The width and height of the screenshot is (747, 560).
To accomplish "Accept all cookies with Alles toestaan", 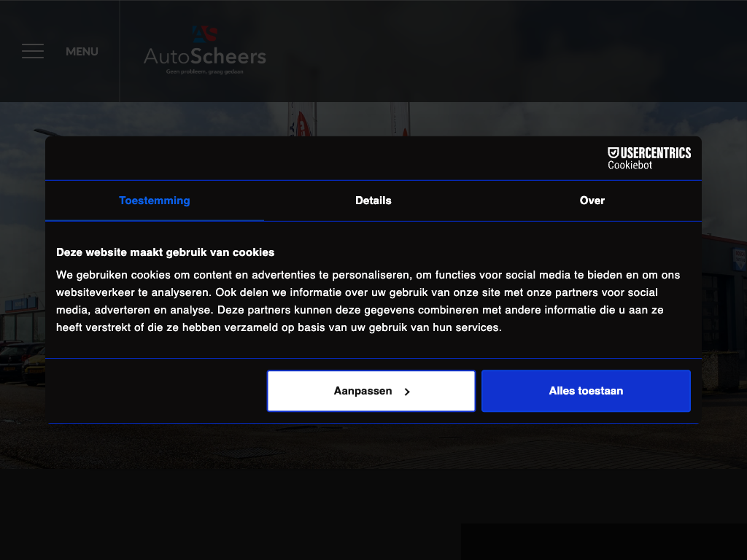I will point(586,391).
